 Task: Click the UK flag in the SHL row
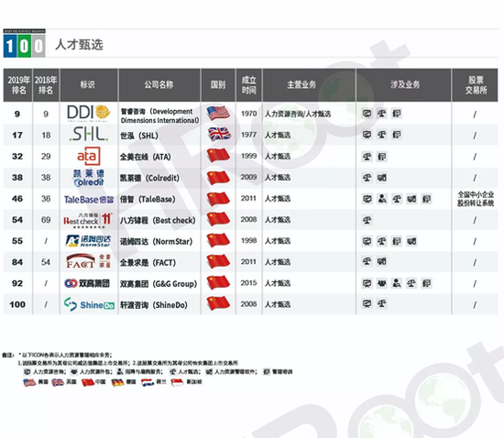click(x=219, y=135)
